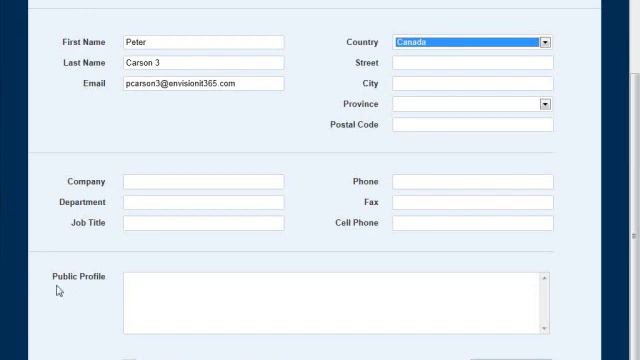Click the Cell Phone label

357,223
